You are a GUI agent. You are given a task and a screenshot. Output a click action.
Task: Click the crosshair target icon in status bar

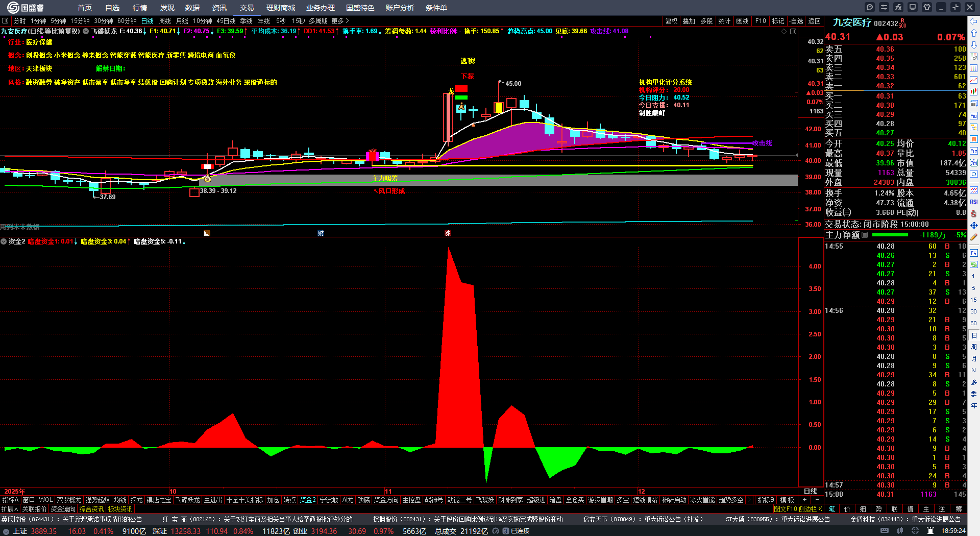pyautogui.click(x=915, y=531)
